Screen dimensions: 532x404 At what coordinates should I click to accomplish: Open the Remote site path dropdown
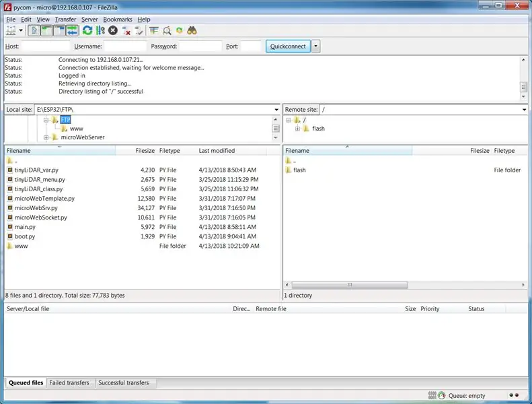pos(524,110)
